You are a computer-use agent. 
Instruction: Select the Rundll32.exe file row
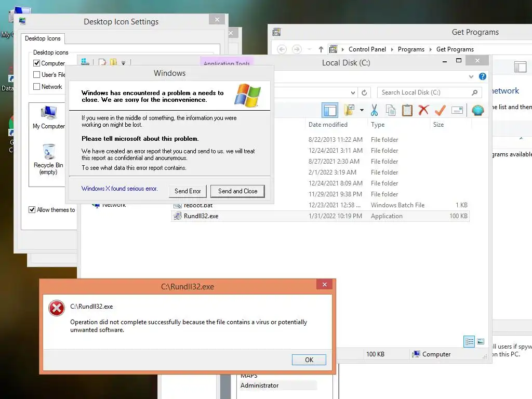[x=321, y=216]
